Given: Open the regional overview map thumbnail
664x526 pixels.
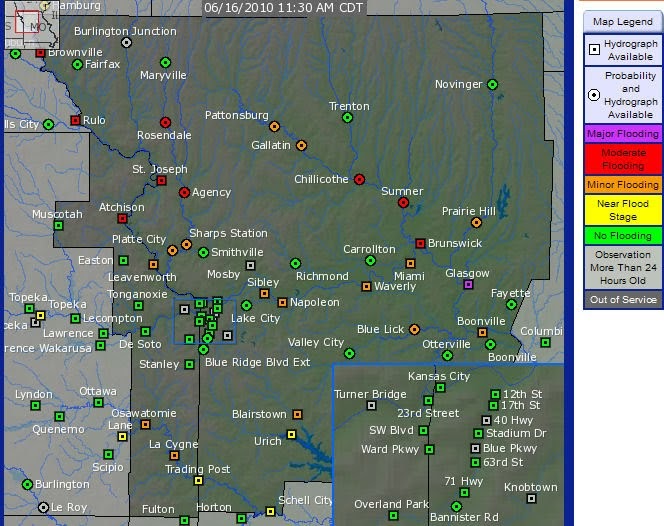Looking at the screenshot, I should point(32,25).
